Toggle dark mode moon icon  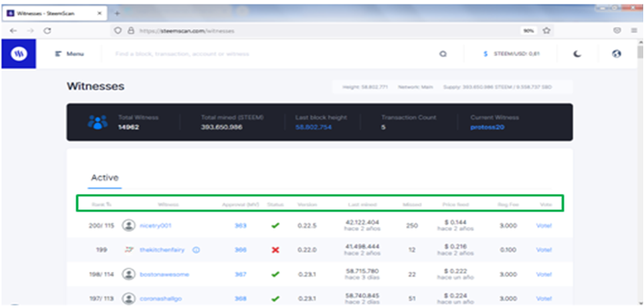578,54
